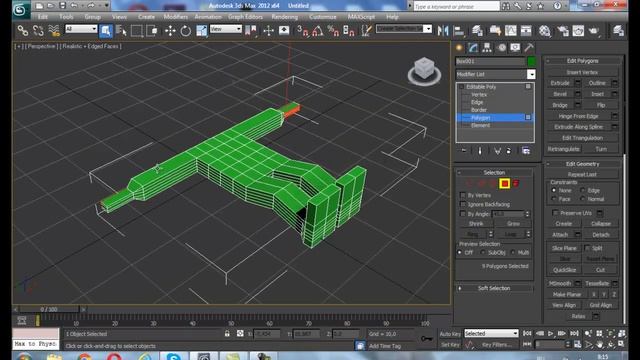Click the Unlink Selection tool icon
The image size is (640, 360).
38,31
